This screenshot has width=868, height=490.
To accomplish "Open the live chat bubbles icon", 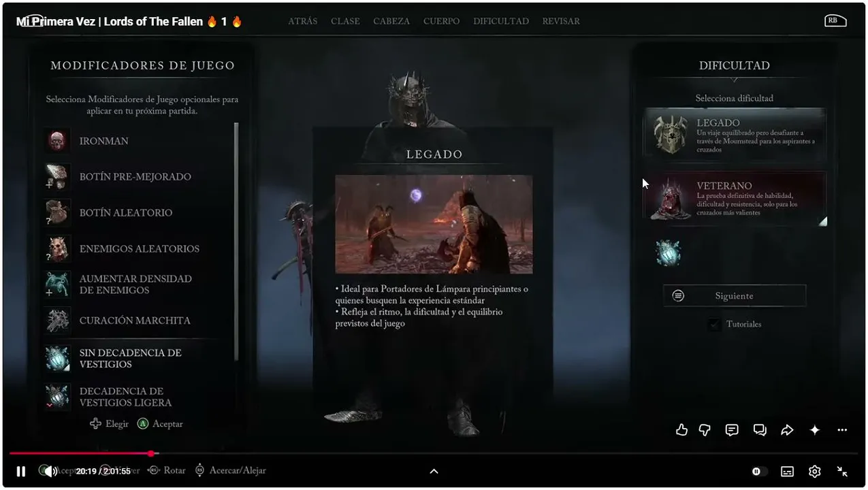I will (760, 430).
